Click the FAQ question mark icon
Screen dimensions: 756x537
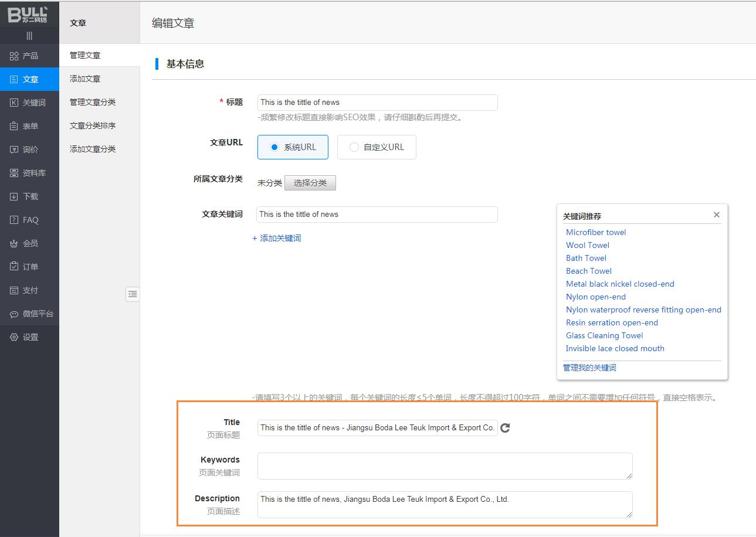(x=14, y=220)
